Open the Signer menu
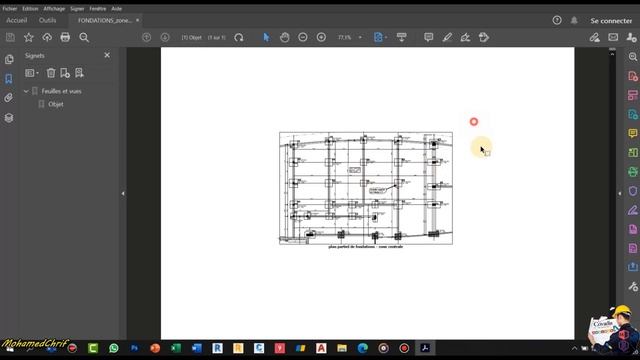 77,9
